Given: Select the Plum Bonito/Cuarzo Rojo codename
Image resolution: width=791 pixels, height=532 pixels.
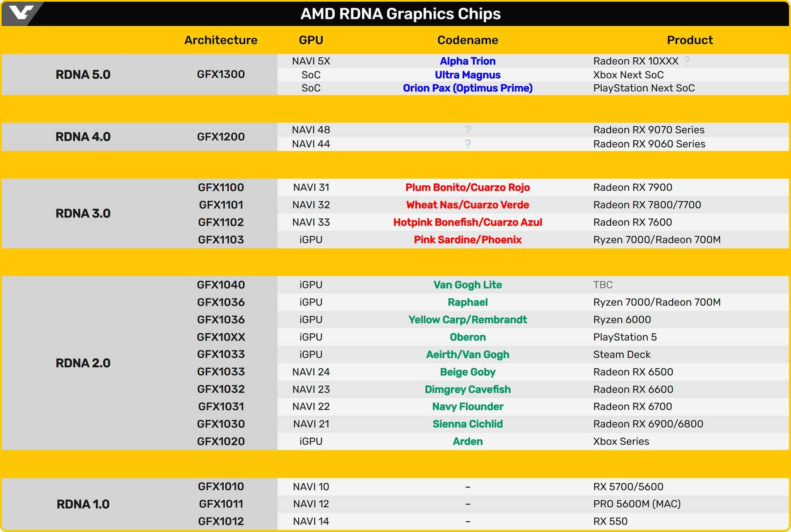Looking at the screenshot, I should point(468,187).
